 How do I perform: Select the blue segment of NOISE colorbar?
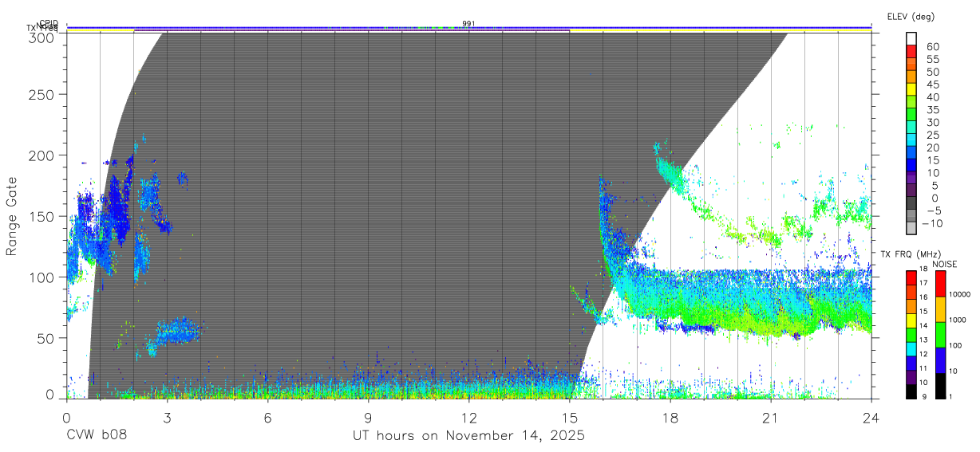(x=940, y=360)
